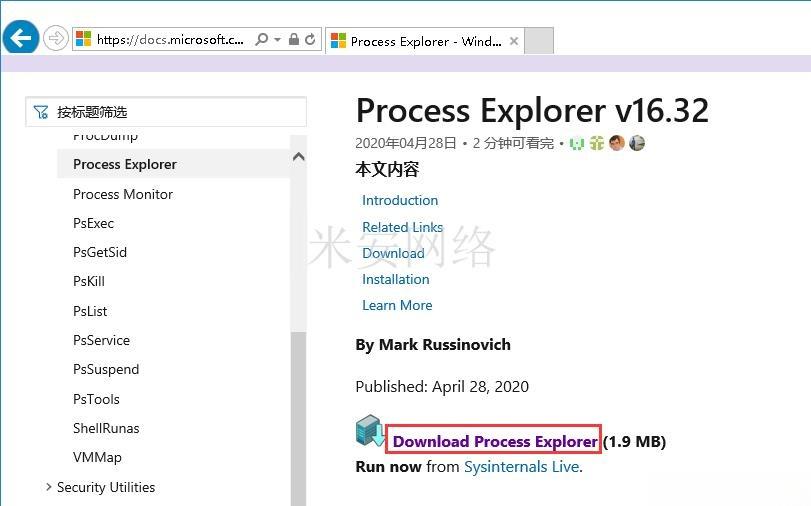The image size is (811, 506).
Task: Open VMMap in the sidebar
Action: pyautogui.click(x=97, y=457)
